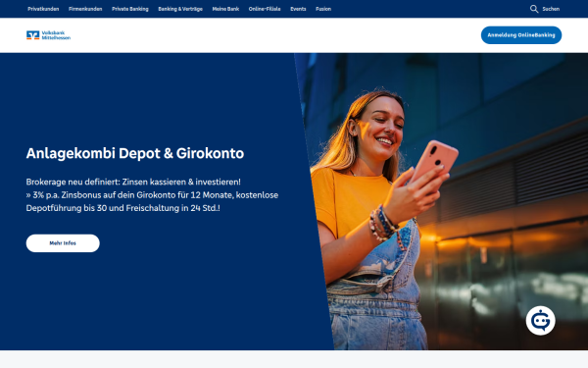Click the Anlagekombi Depot & Girokonto headline
The height and width of the screenshot is (368, 588).
tap(135, 154)
